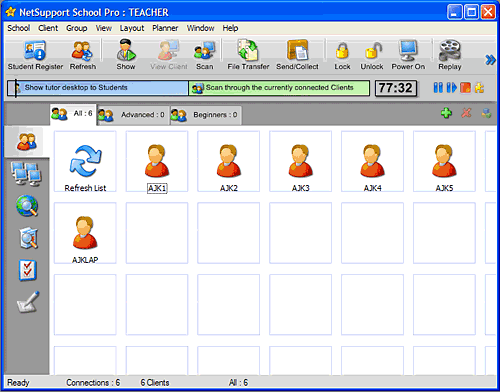Click the red X delete group icon

point(466,113)
